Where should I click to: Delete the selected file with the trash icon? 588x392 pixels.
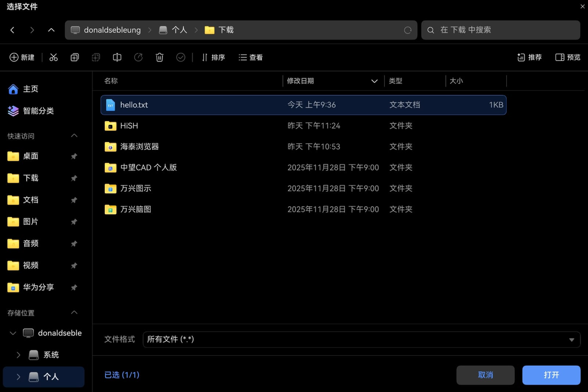click(x=159, y=57)
